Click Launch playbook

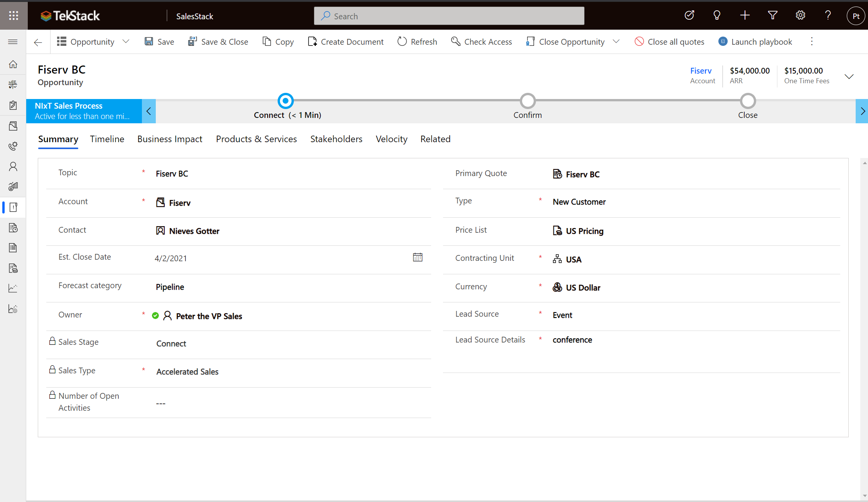coord(755,42)
